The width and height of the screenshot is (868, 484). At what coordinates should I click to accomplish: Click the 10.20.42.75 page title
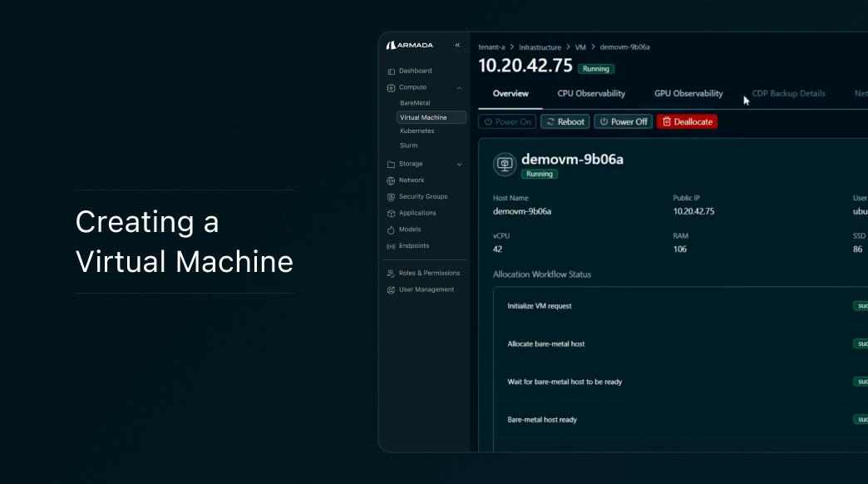[x=525, y=66]
